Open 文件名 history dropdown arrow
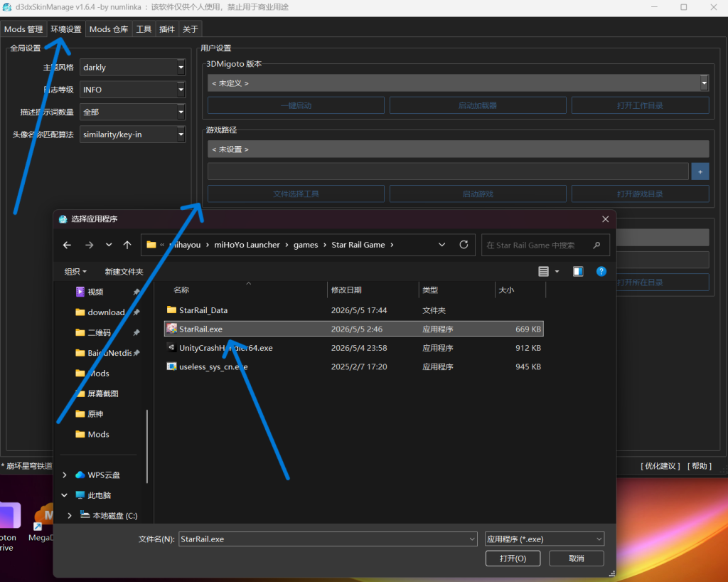 click(472, 539)
